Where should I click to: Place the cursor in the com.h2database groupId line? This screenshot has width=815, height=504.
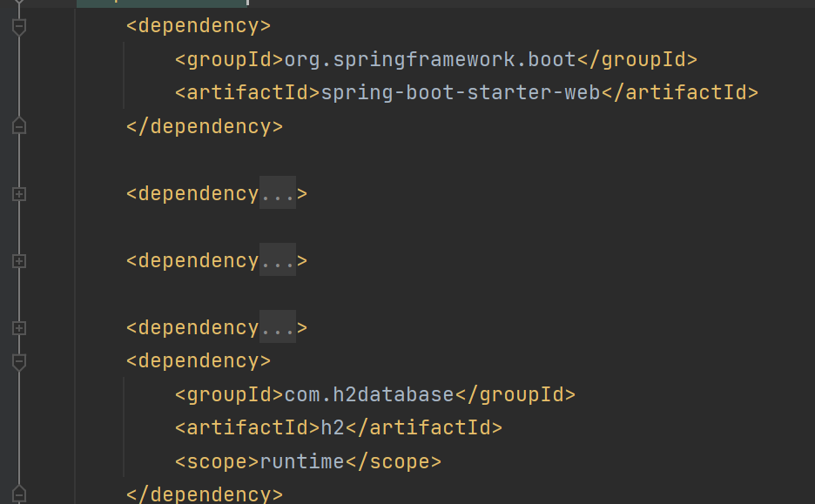coord(375,395)
